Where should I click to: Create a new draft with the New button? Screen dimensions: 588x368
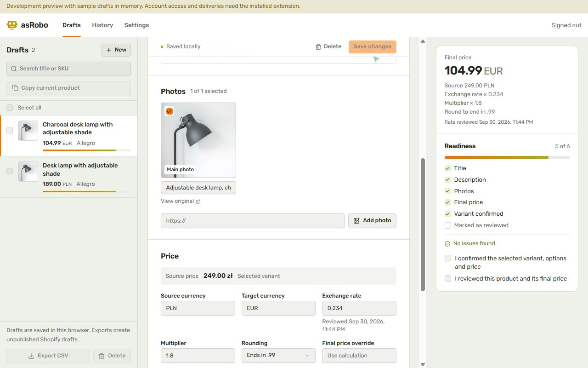coord(116,50)
